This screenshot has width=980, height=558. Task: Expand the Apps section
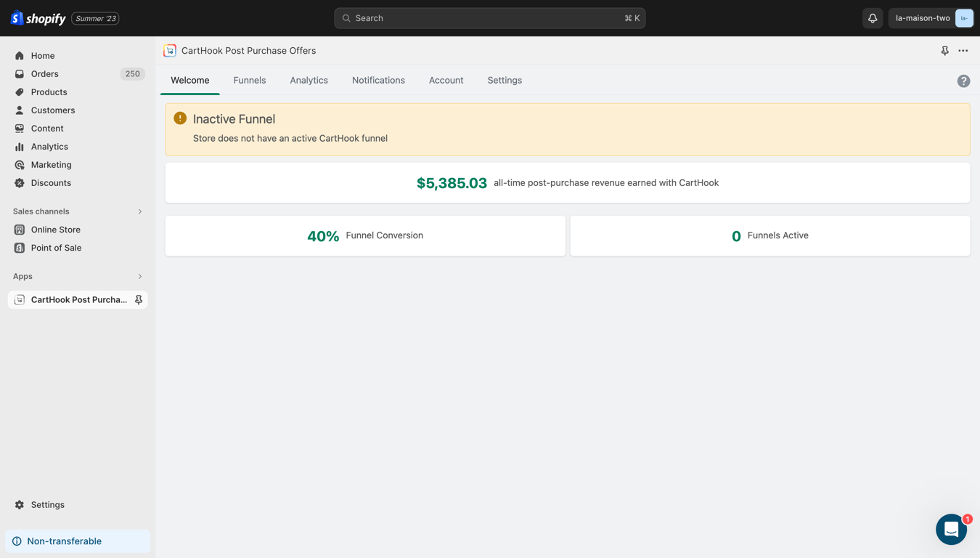pyautogui.click(x=140, y=277)
